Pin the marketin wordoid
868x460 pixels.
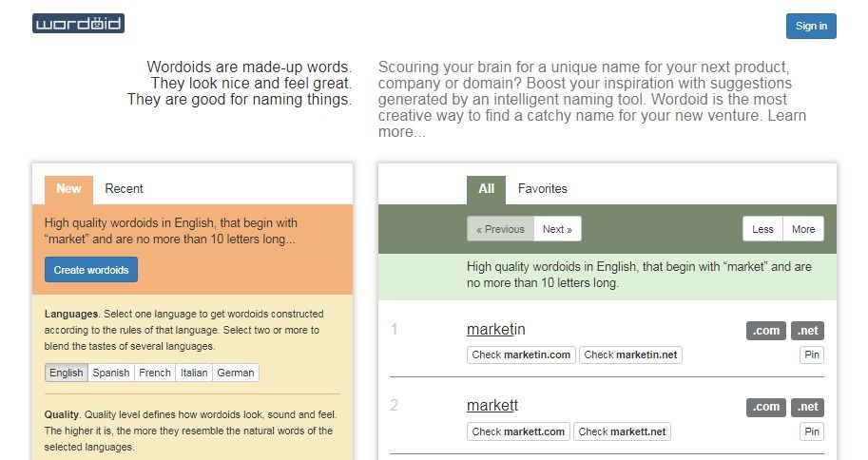811,355
